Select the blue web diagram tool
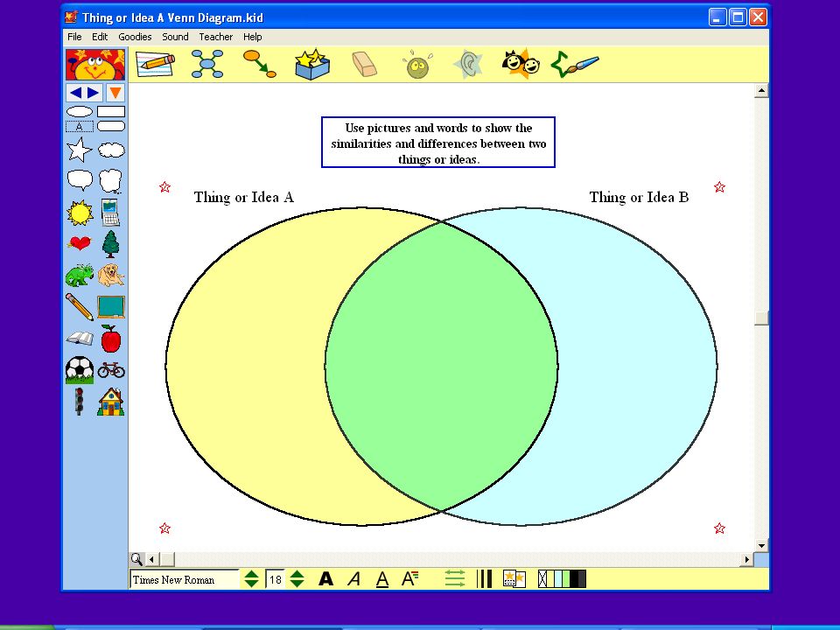The image size is (840, 630). (x=207, y=64)
